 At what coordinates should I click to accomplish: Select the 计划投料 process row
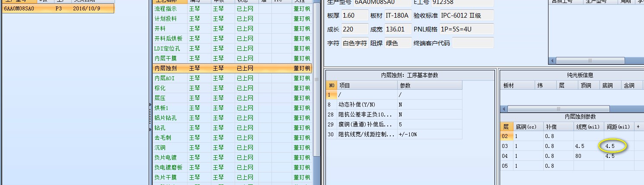click(x=232, y=19)
